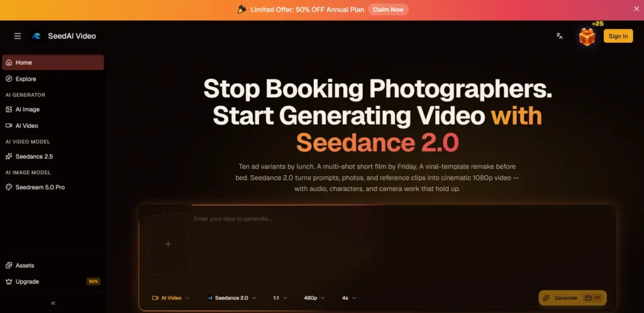The width and height of the screenshot is (644, 313).
Task: Click the Assets gallery icon
Action: pos(9,266)
